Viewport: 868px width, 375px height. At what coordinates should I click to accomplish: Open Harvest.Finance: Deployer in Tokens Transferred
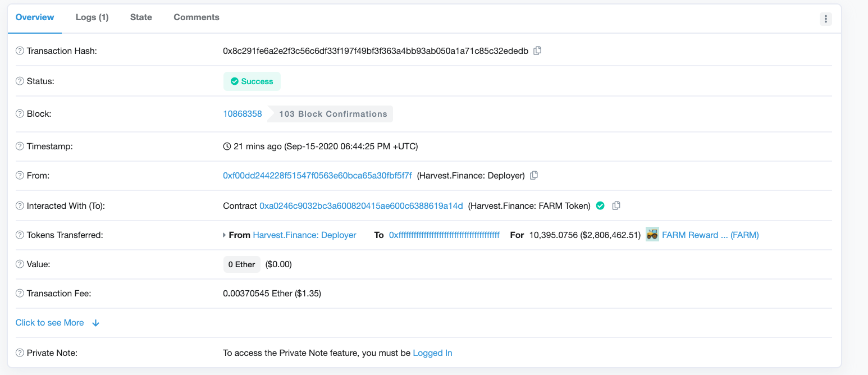pos(305,235)
